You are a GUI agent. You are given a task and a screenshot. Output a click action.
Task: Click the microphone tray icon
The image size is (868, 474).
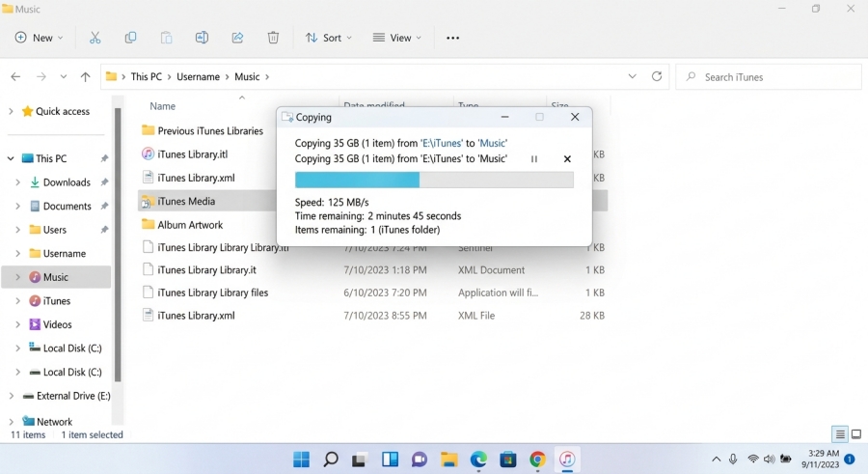[733, 459]
